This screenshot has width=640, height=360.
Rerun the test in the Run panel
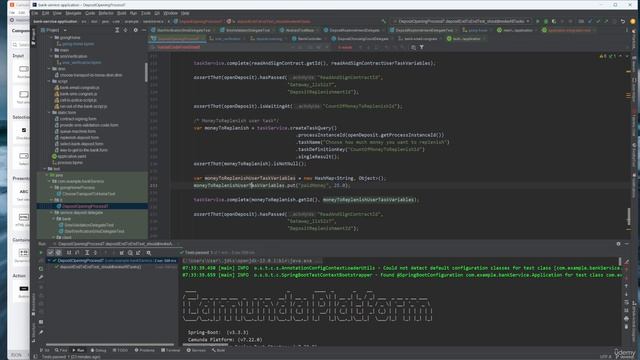coord(41,253)
